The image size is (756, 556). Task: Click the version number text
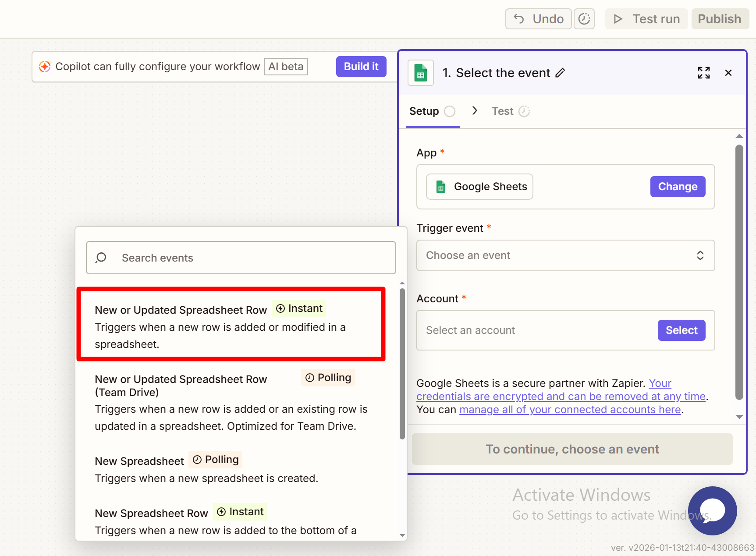[x=683, y=548]
